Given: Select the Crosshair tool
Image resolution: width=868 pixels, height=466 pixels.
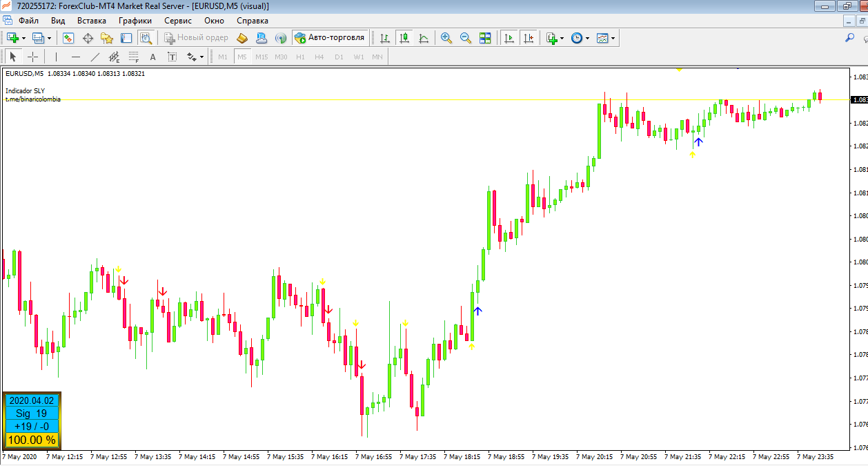Looking at the screenshot, I should click(x=32, y=57).
